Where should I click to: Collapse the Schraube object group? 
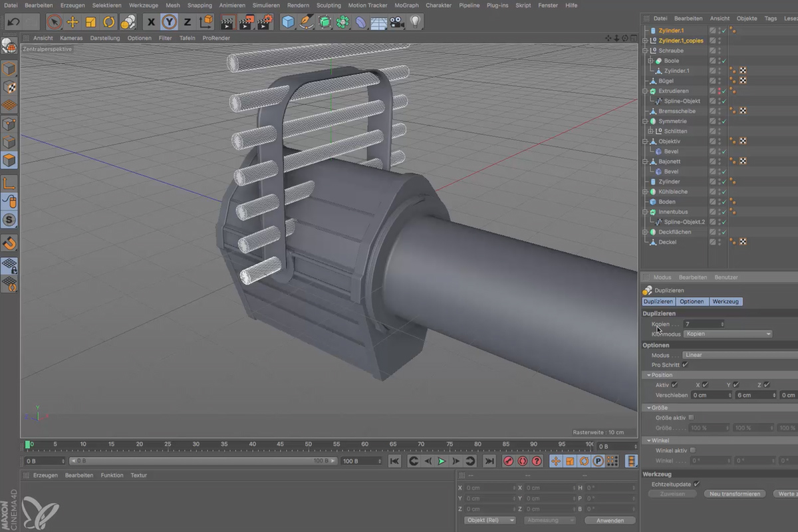click(645, 51)
